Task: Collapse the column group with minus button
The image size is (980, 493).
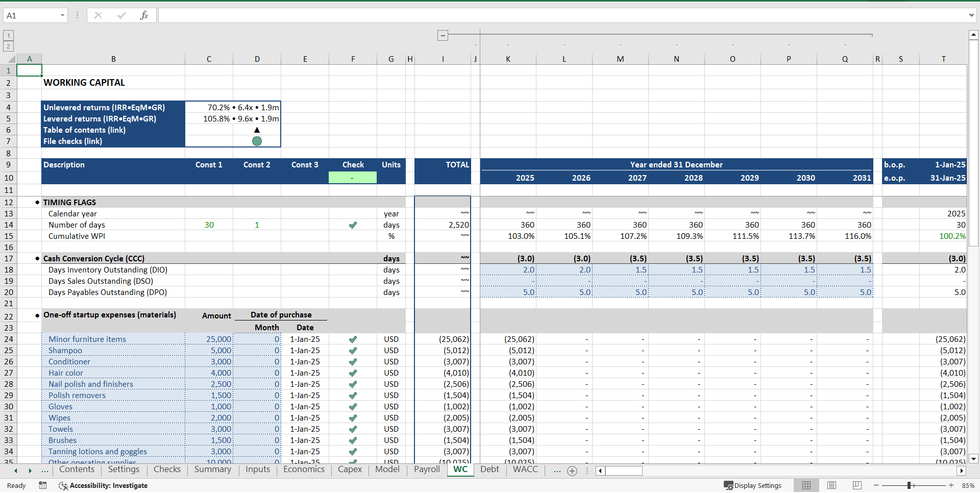Action: pos(443,36)
